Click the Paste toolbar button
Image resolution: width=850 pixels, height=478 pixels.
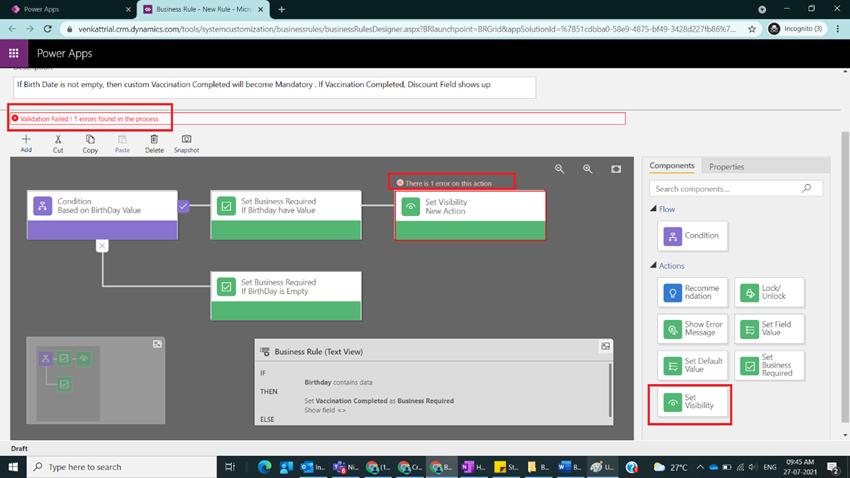122,144
